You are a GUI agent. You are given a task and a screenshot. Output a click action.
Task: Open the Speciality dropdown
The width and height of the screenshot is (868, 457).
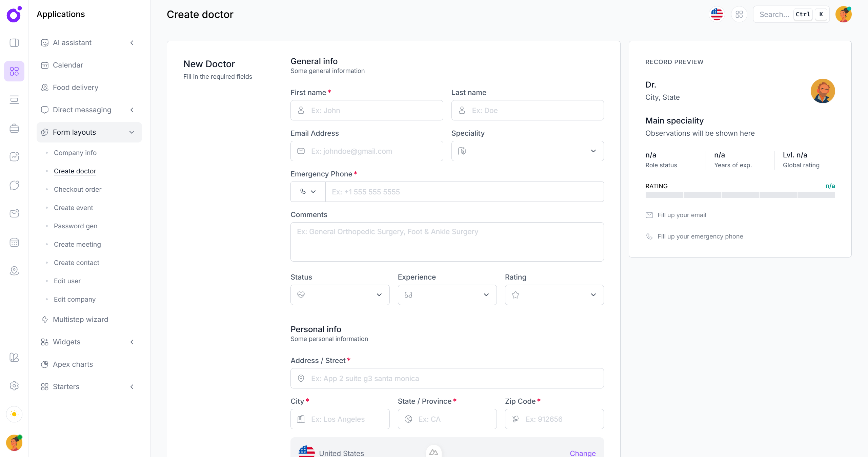pyautogui.click(x=527, y=151)
